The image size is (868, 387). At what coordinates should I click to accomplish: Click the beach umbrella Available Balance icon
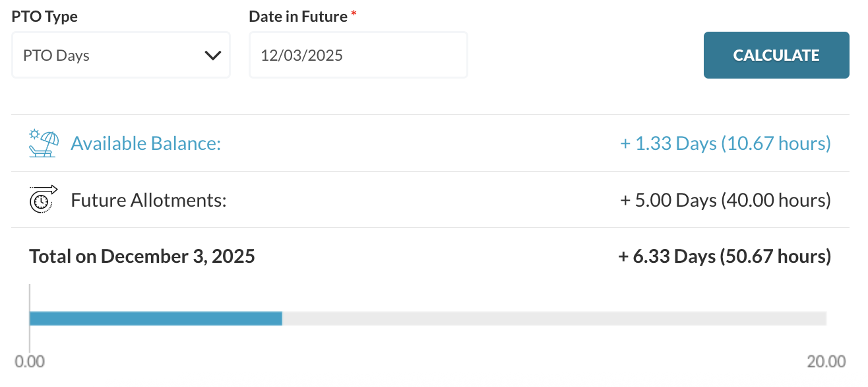(x=44, y=143)
